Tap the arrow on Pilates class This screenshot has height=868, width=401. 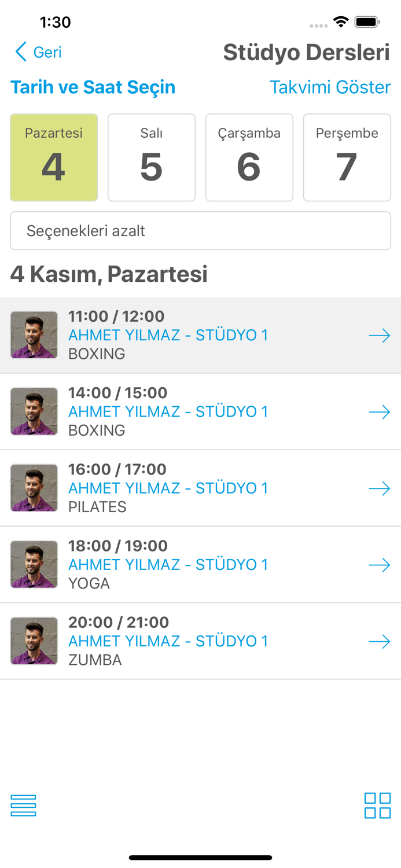pyautogui.click(x=380, y=488)
